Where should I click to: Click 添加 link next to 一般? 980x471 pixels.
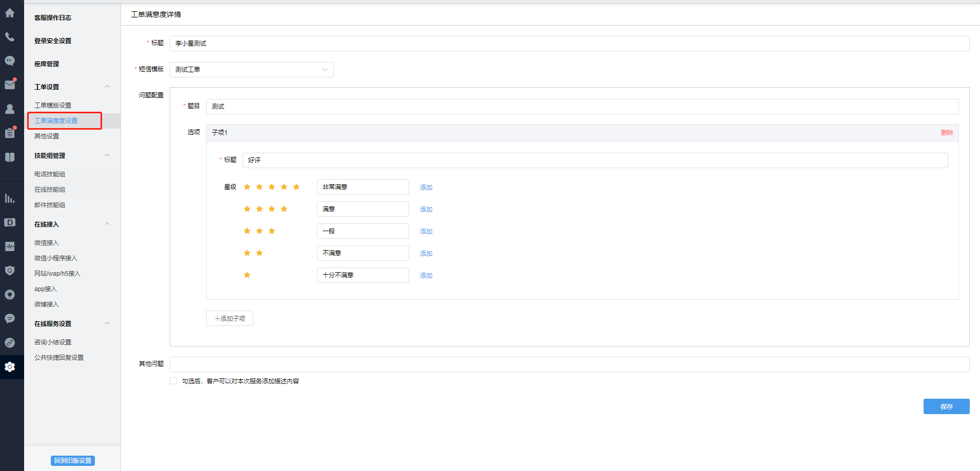(x=426, y=232)
